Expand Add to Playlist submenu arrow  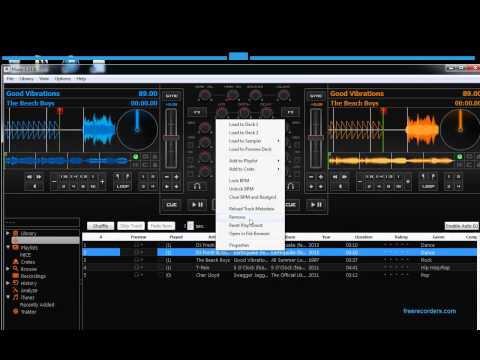pyautogui.click(x=278, y=161)
